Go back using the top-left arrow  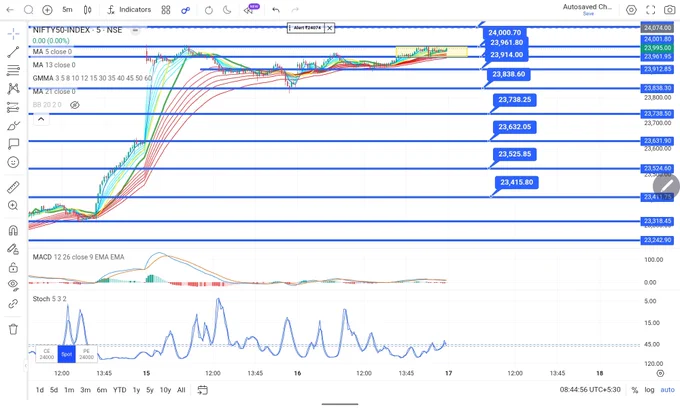[10, 10]
